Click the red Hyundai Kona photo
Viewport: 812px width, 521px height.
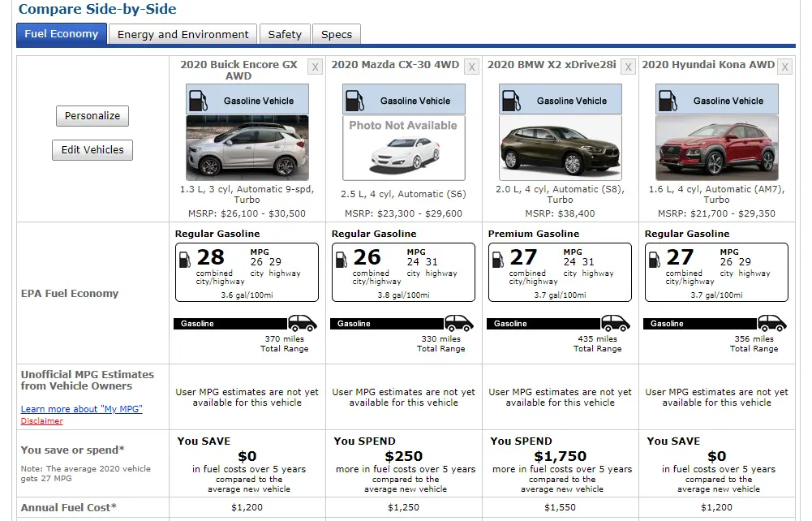coord(717,148)
